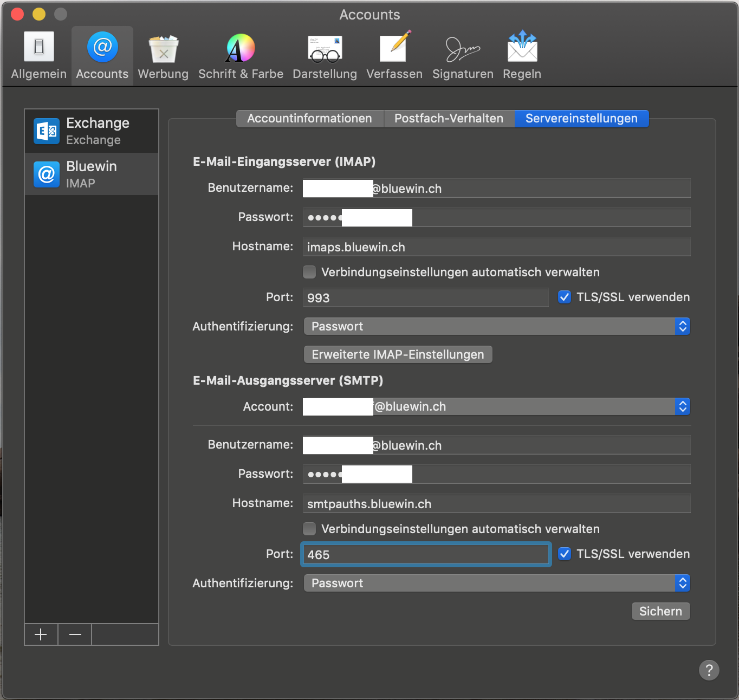The image size is (739, 700).
Task: Open the Signaturen preferences pane
Action: 462,55
